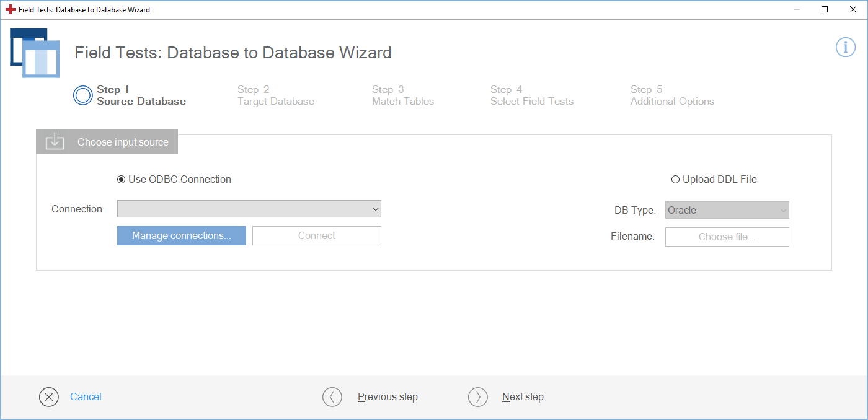The width and height of the screenshot is (868, 420).
Task: Click the wizard heading title text
Action: point(233,53)
